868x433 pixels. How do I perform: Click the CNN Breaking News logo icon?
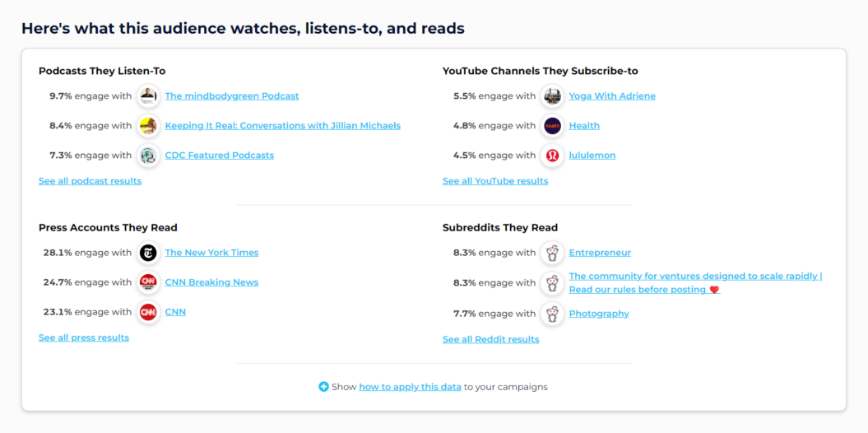point(148,282)
